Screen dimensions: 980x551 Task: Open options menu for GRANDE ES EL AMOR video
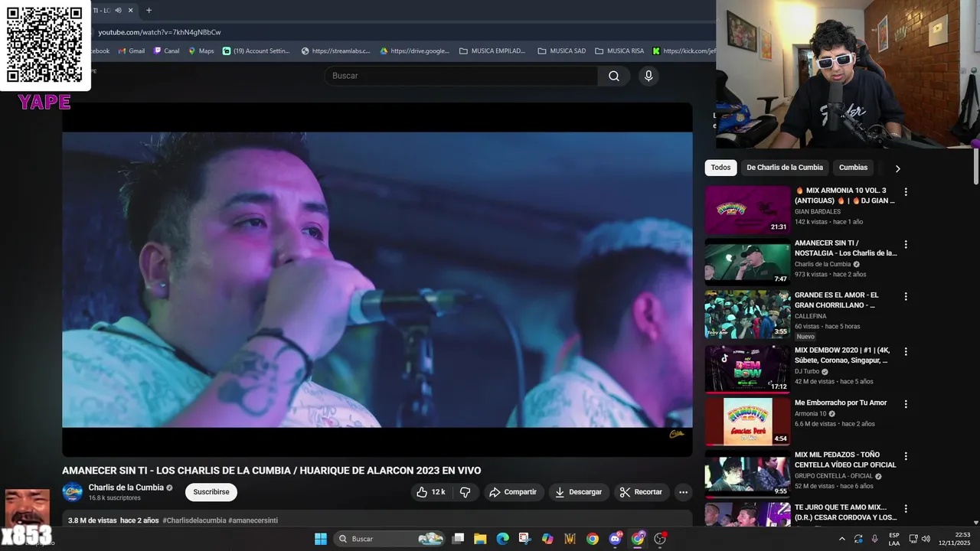[x=906, y=296]
